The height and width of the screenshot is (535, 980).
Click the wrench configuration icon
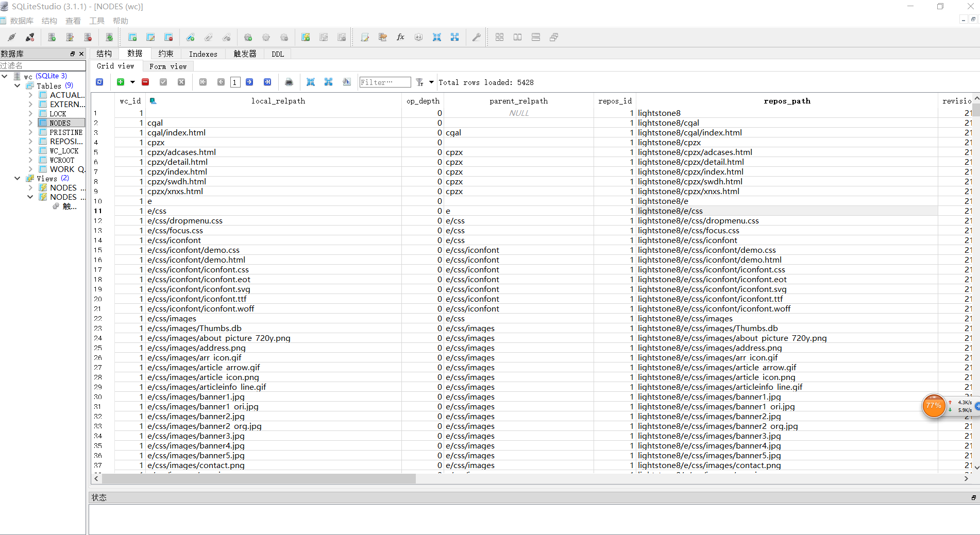coord(477,37)
